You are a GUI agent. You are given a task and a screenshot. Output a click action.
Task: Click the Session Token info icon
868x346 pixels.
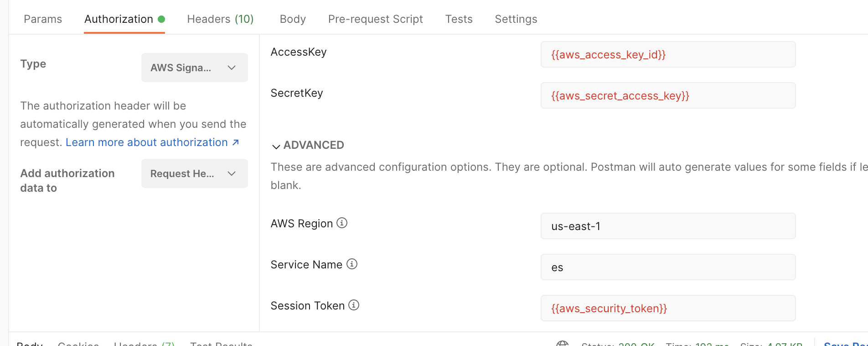pyautogui.click(x=354, y=305)
